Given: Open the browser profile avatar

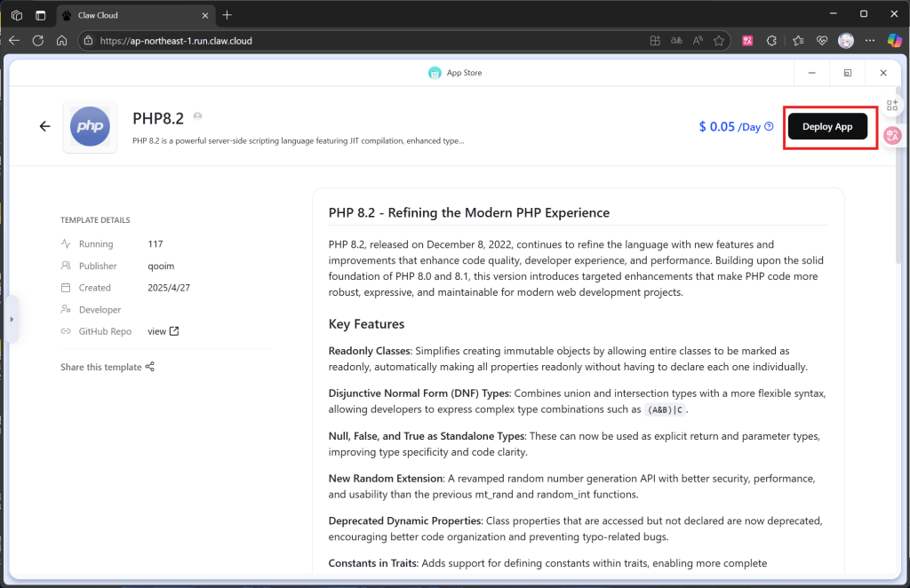Looking at the screenshot, I should (846, 41).
